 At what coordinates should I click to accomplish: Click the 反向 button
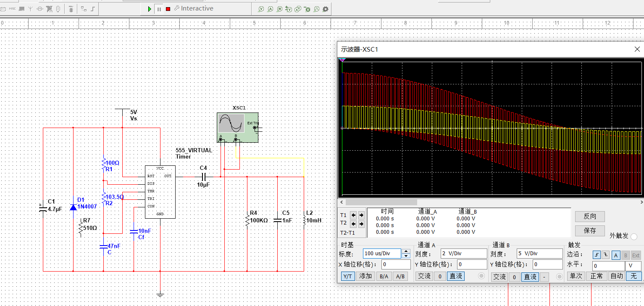(x=590, y=216)
